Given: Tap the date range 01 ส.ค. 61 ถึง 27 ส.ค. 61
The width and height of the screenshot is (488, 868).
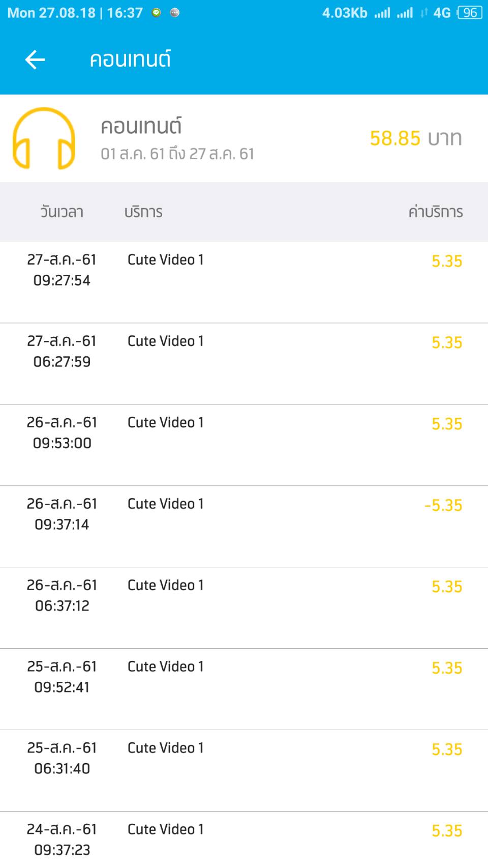Looking at the screenshot, I should coord(177,154).
